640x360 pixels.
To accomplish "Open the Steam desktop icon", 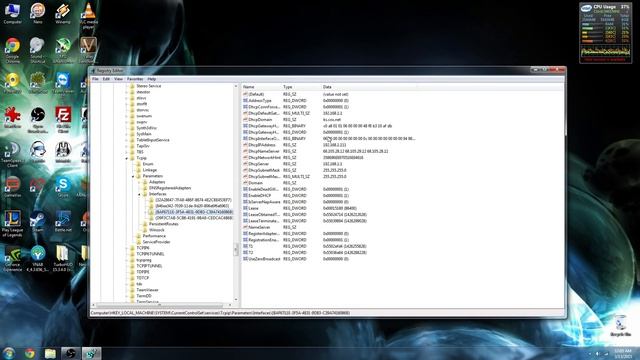I will [38, 222].
